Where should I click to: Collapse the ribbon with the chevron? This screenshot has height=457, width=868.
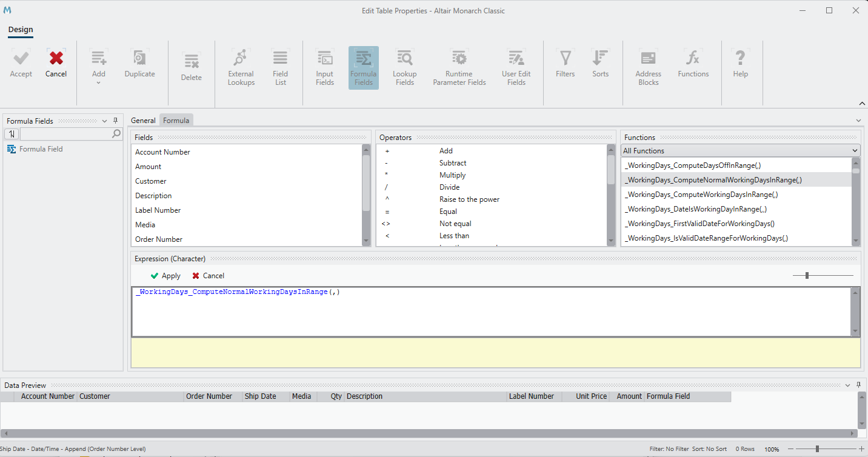(862, 104)
